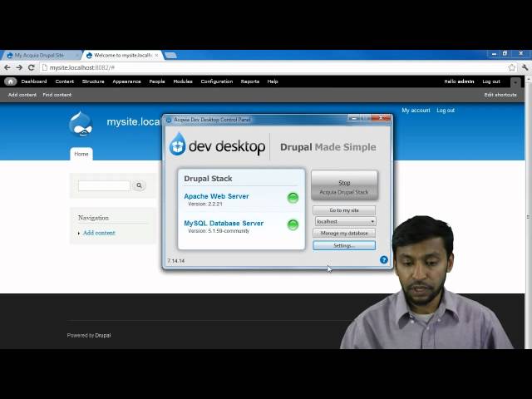Click the page vertical scrollbar
The height and width of the screenshot is (399, 532).
coord(528,213)
